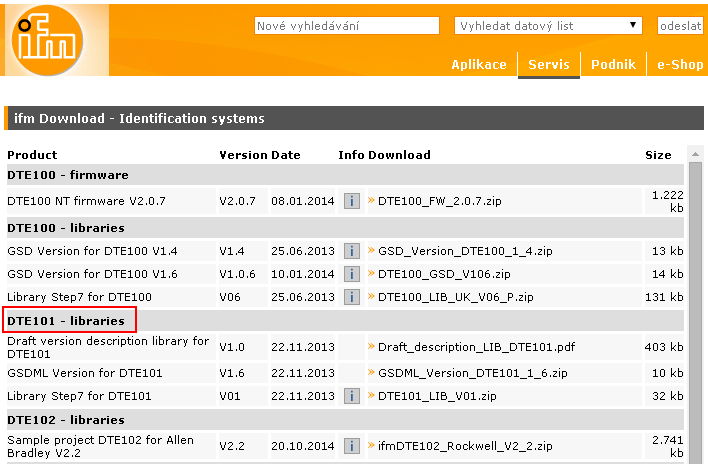
Task: Click the ifm Download - Identification systems title
Action: [x=139, y=118]
